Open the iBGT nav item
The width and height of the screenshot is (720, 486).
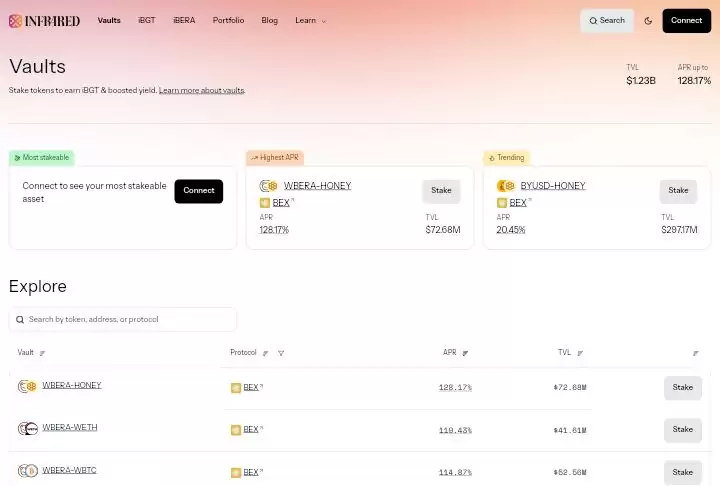pyautogui.click(x=146, y=20)
